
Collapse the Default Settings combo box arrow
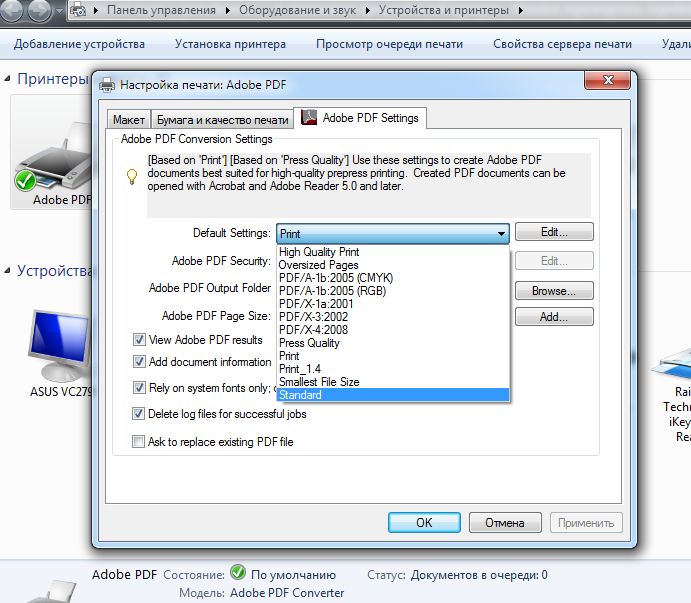(501, 234)
